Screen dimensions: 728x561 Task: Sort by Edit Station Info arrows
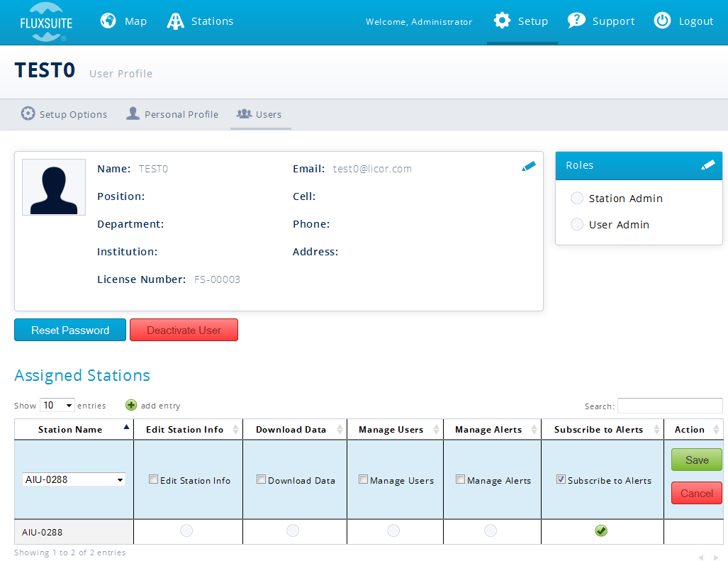pos(236,430)
